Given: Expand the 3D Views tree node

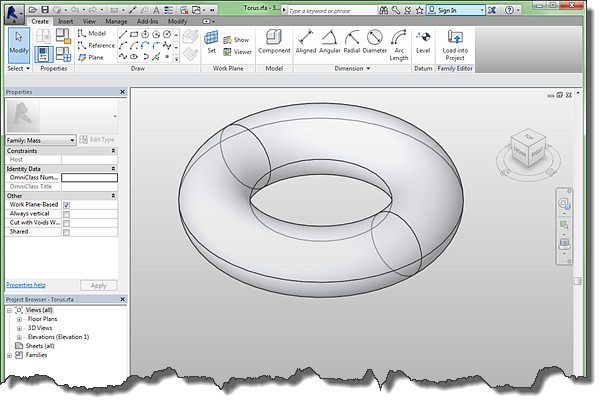Looking at the screenshot, I should pos(19,328).
